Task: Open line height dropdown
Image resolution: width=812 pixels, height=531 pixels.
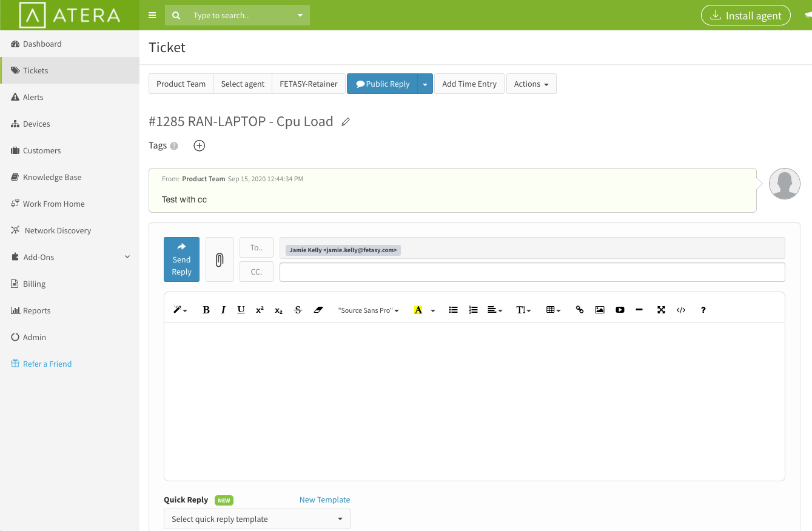Action: click(523, 310)
